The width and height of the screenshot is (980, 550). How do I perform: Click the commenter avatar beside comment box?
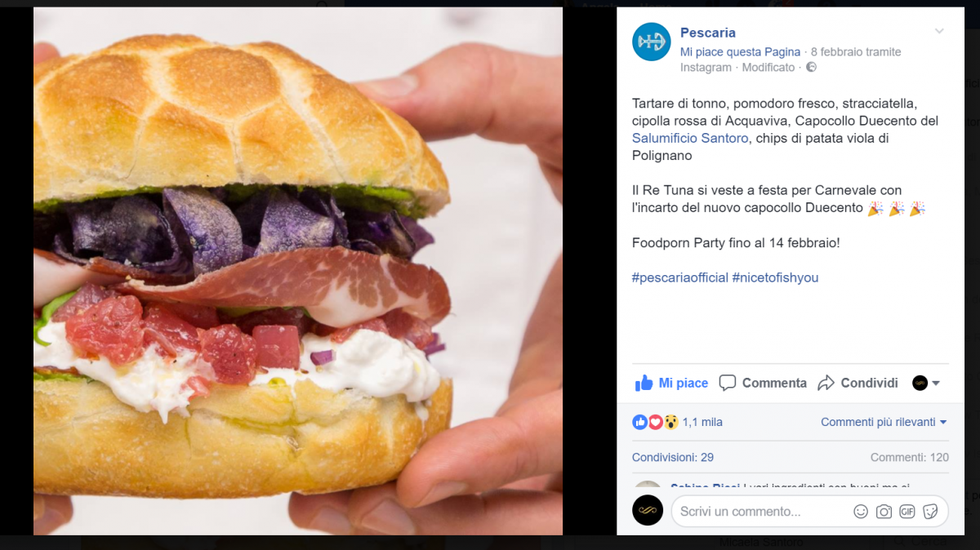(648, 510)
